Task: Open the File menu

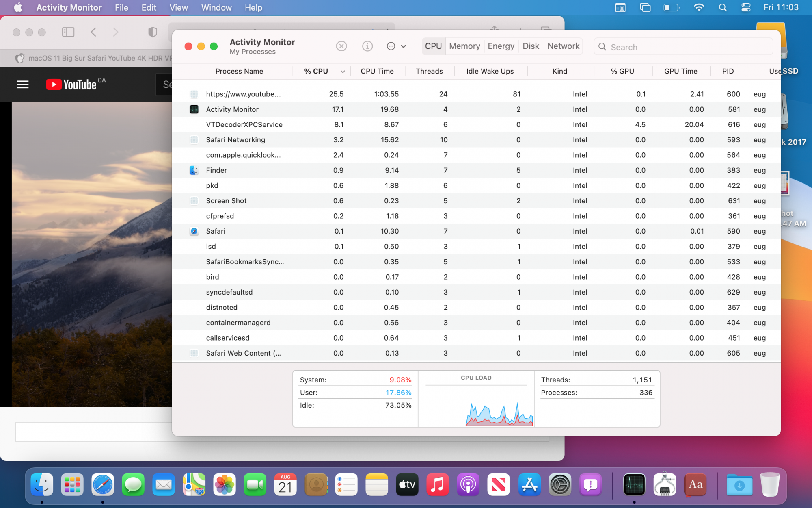Action: point(121,7)
